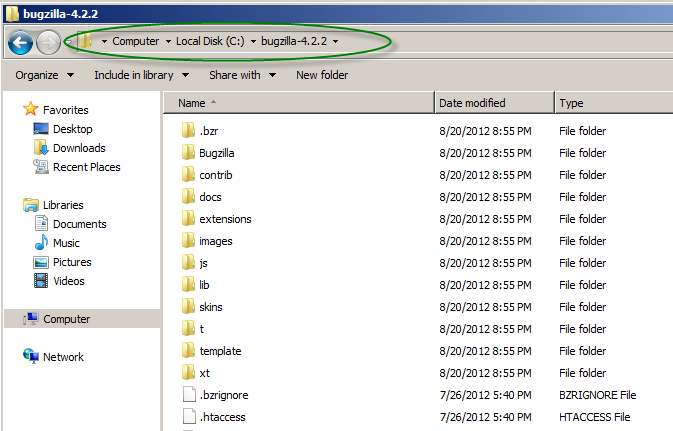Image resolution: width=673 pixels, height=431 pixels.
Task: Click bugzilla-4.2.2 breadcrumb segment
Action: click(x=294, y=41)
